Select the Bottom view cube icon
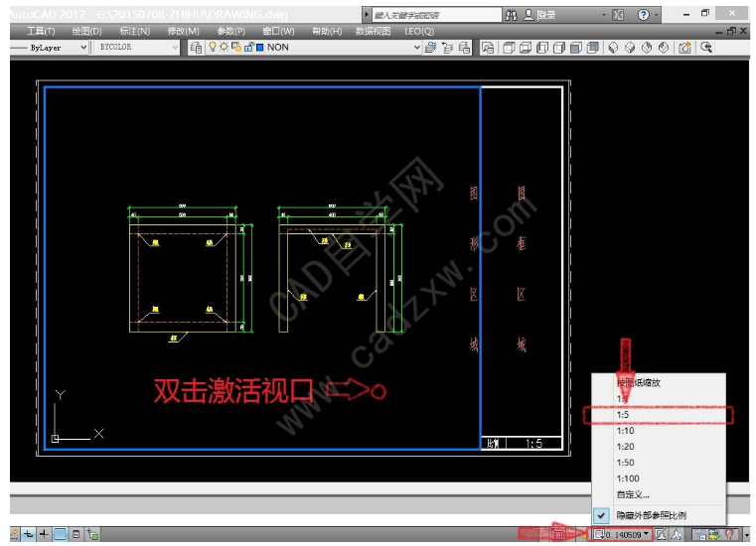Viewport: 756px width, 546px height. point(526,48)
